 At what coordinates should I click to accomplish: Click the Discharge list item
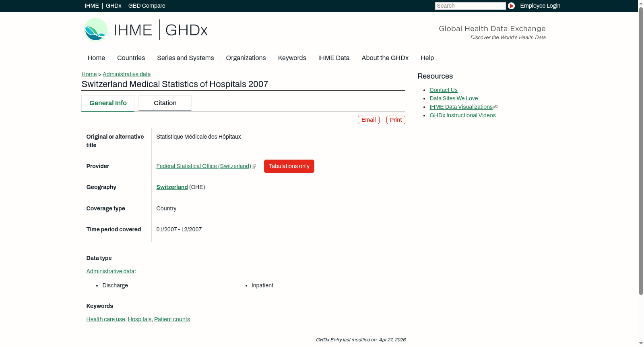click(115, 285)
